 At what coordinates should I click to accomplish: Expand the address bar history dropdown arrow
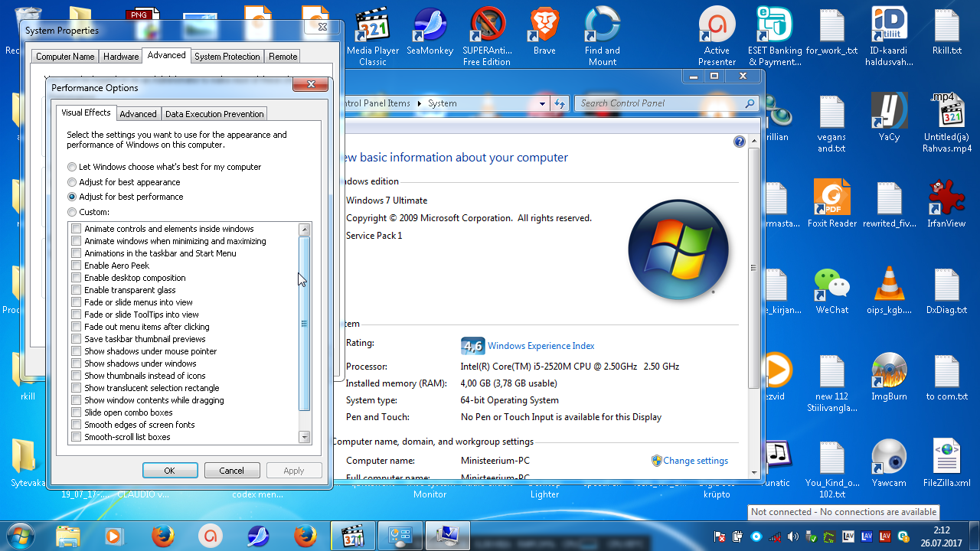click(x=542, y=103)
